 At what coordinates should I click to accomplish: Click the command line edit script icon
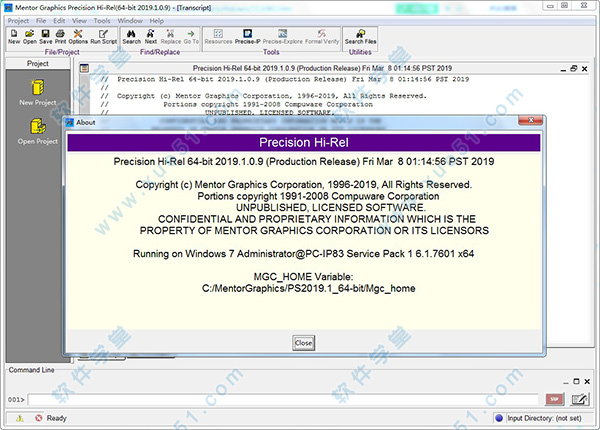(x=580, y=399)
